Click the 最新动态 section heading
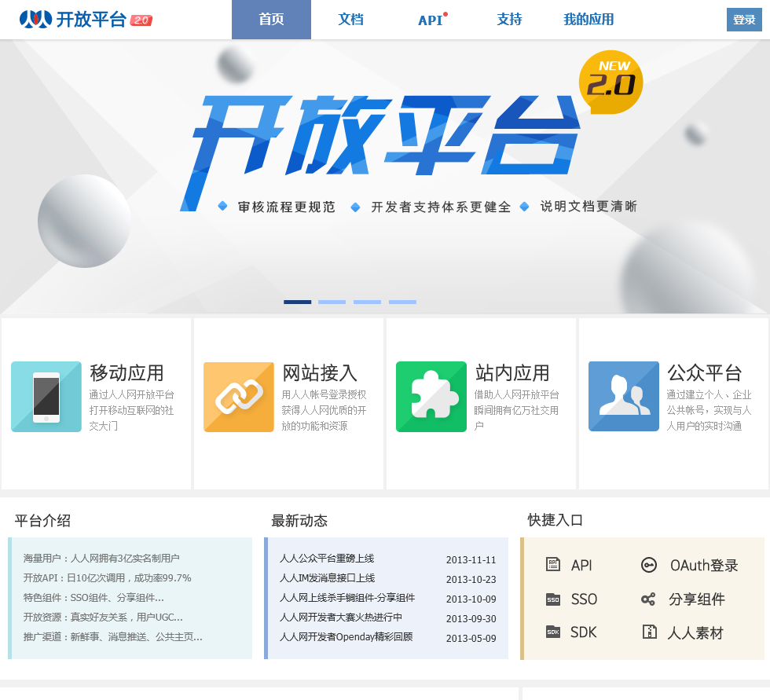Image resolution: width=770 pixels, height=700 pixels. click(x=299, y=520)
